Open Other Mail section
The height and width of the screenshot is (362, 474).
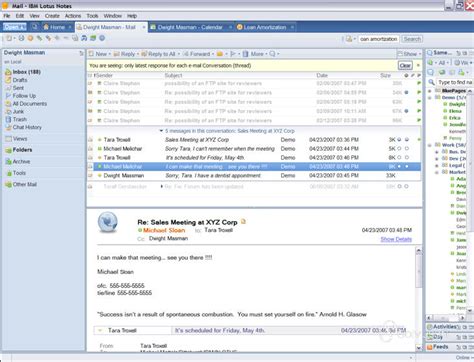point(25,184)
